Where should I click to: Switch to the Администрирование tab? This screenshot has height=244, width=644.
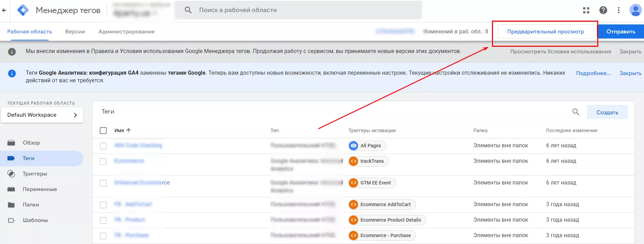(x=126, y=32)
